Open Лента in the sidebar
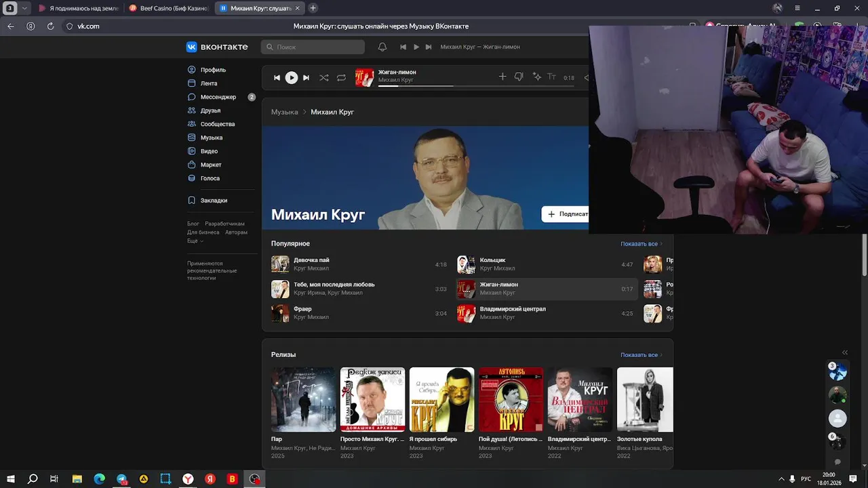This screenshot has height=488, width=868. click(209, 83)
